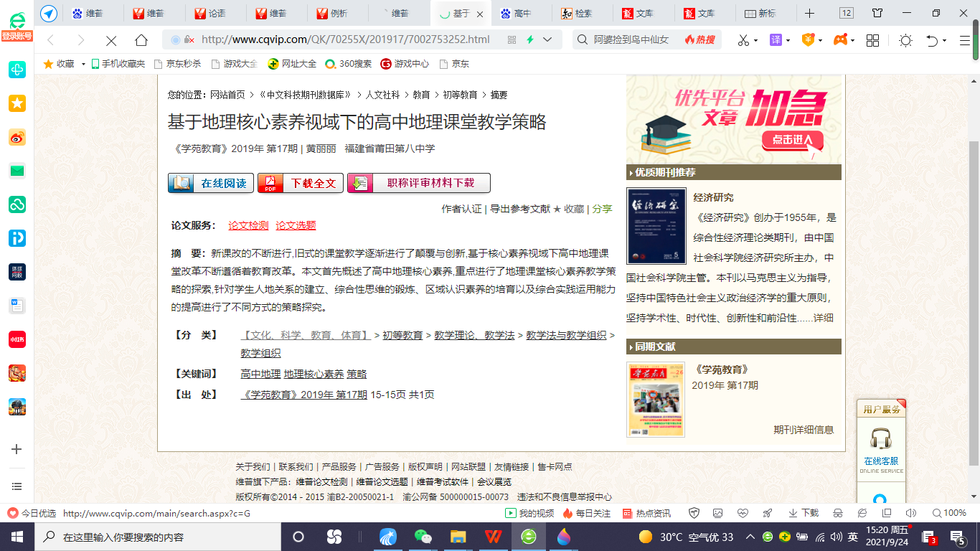Click the undo closed-tab arrow icon

click(x=932, y=40)
